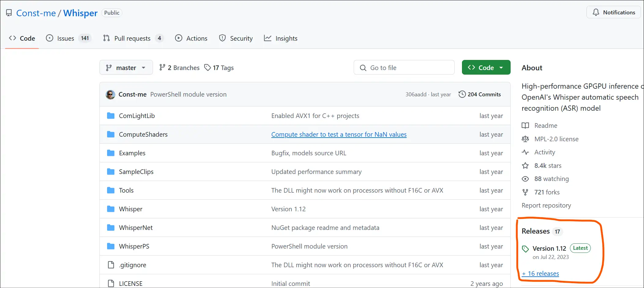This screenshot has height=288, width=644.
Task: Click the ComputeShaders folder icon
Action: [x=111, y=134]
